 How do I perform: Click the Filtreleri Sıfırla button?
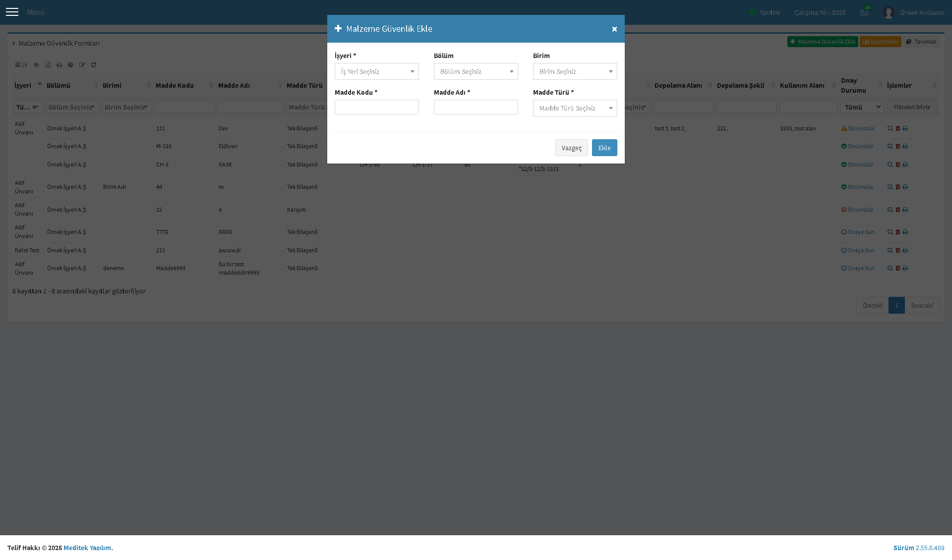pos(912,107)
